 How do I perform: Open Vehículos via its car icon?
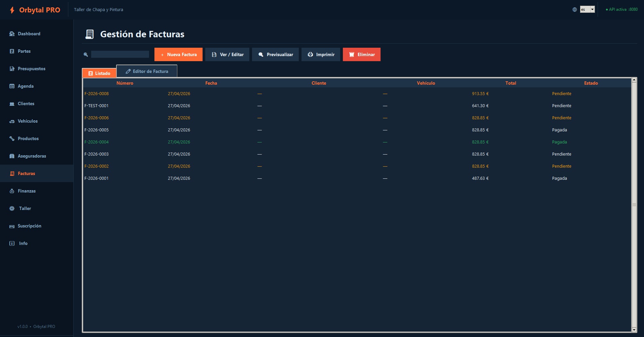pyautogui.click(x=12, y=121)
